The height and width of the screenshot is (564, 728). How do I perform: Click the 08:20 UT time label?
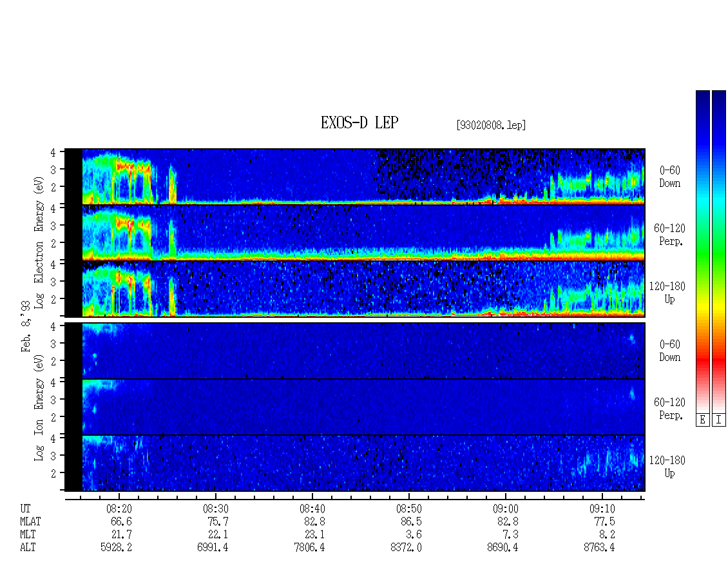point(120,509)
